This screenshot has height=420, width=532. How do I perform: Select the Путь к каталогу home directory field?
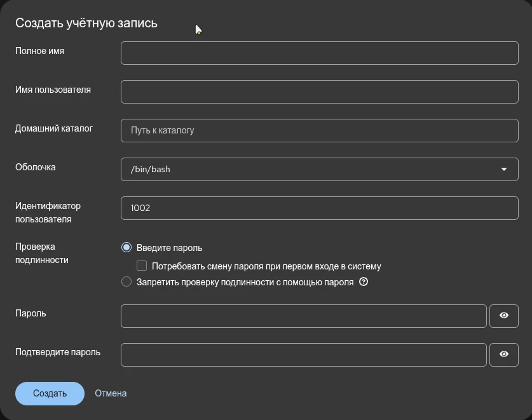click(x=319, y=131)
